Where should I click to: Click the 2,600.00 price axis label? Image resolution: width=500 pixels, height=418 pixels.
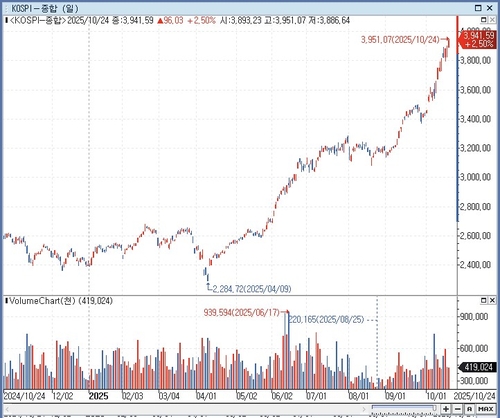476,236
